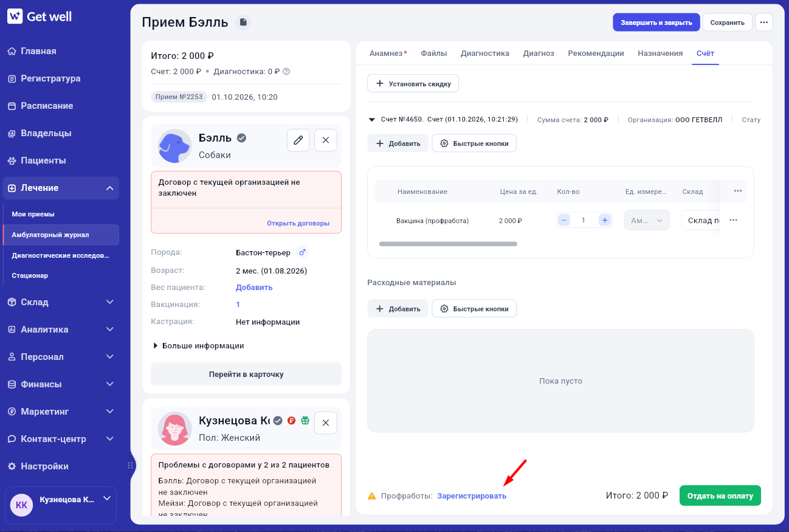This screenshot has width=789, height=532.
Task: Click the owner avatar of Кузнецова
Action: [174, 429]
